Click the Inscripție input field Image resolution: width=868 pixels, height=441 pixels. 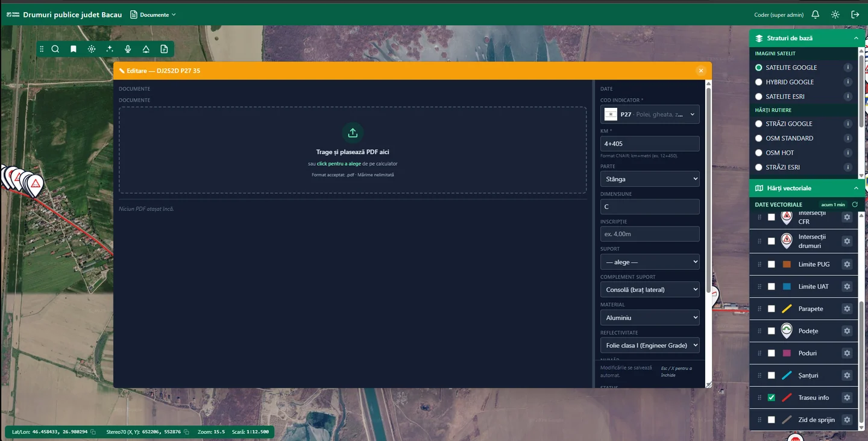(x=650, y=234)
